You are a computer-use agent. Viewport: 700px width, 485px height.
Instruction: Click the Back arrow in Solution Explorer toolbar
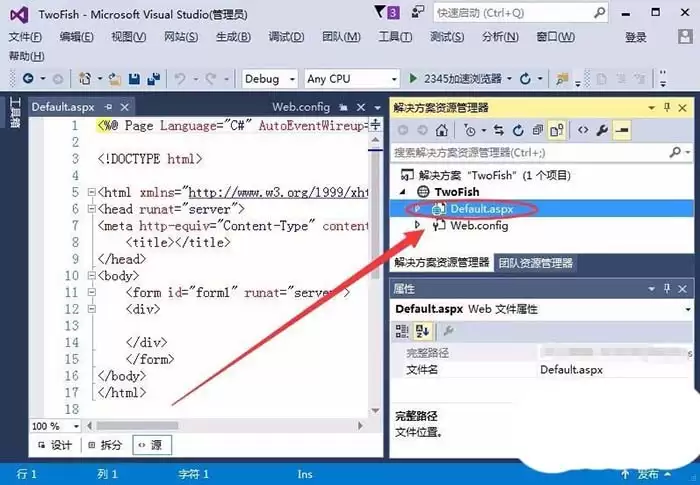[403, 130]
